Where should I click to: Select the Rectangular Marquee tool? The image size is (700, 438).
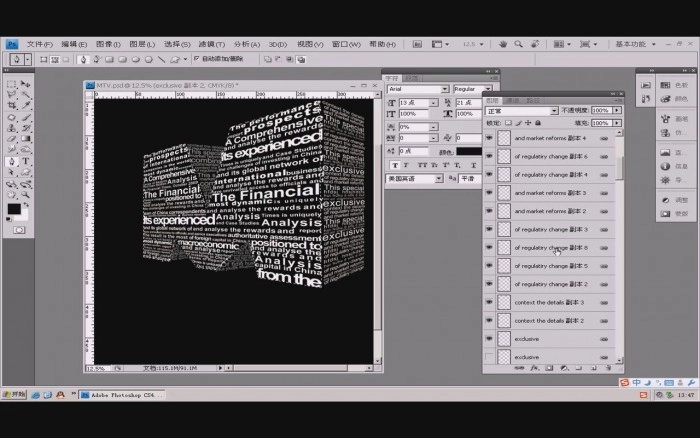(12, 84)
